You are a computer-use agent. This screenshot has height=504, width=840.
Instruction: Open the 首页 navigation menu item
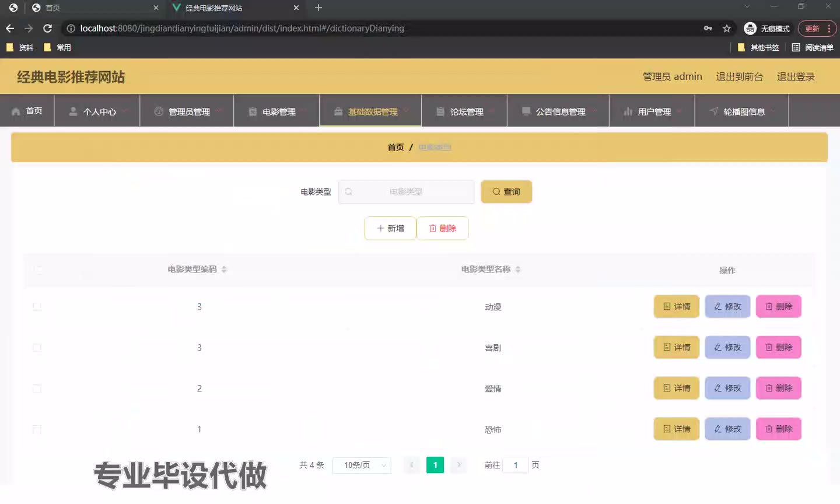[x=27, y=111]
